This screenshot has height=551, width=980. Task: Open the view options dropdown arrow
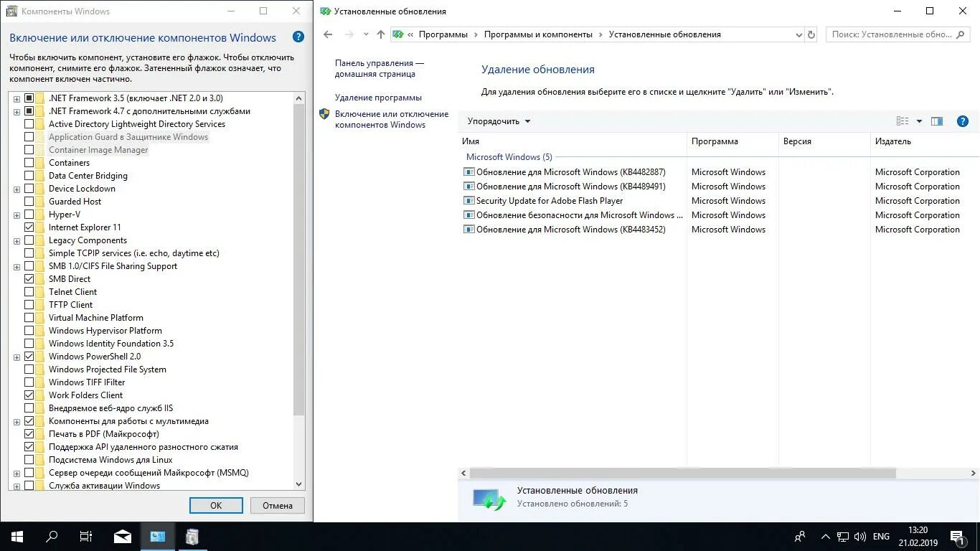point(919,121)
